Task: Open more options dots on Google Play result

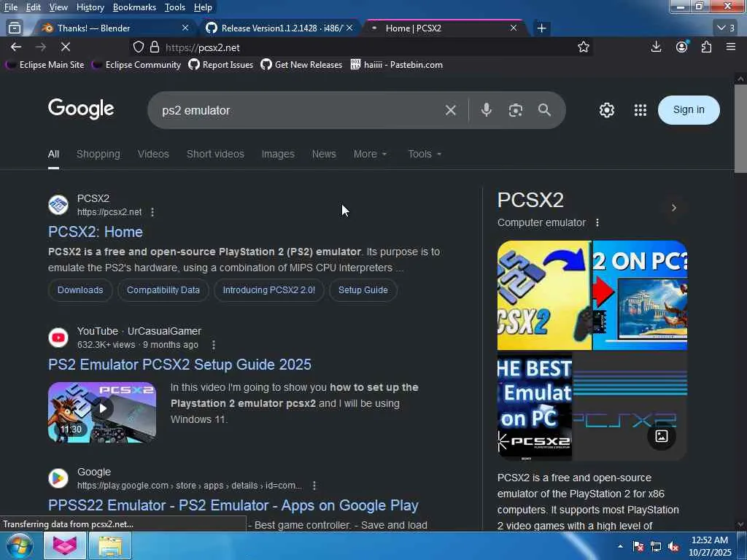Action: pos(314,485)
